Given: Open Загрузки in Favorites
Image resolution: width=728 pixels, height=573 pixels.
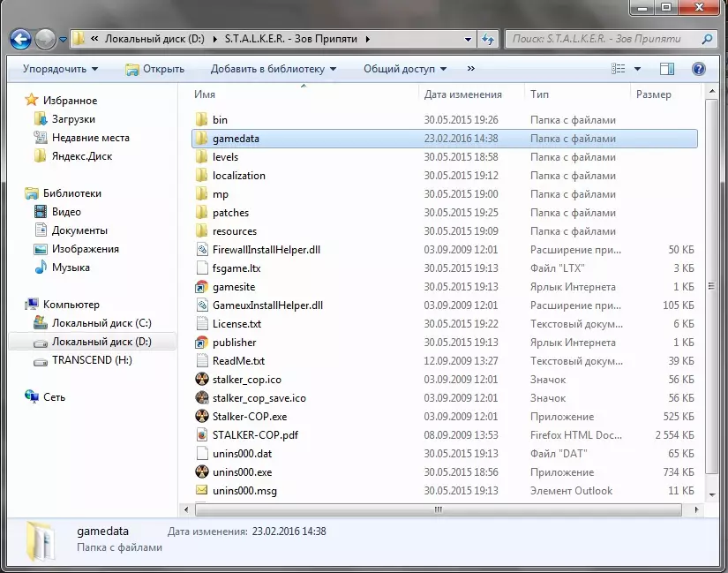Looking at the screenshot, I should (x=73, y=119).
